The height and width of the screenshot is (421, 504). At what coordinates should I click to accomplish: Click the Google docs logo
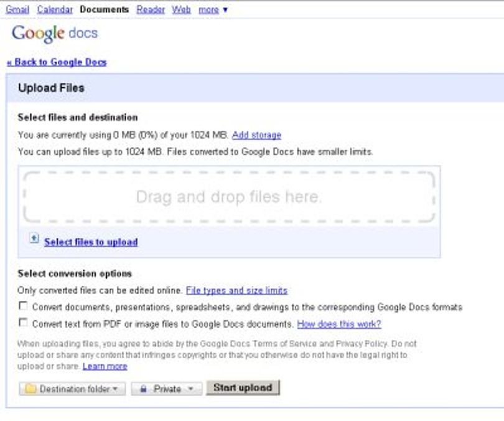tap(55, 34)
